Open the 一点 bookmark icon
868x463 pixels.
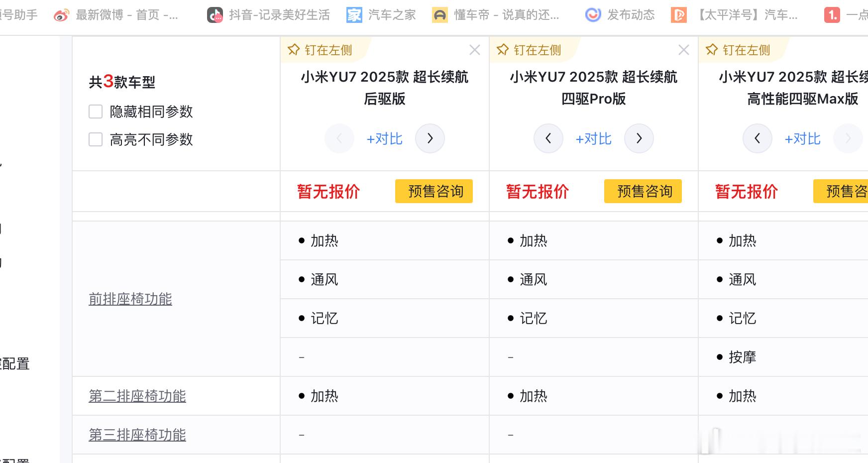coord(832,15)
